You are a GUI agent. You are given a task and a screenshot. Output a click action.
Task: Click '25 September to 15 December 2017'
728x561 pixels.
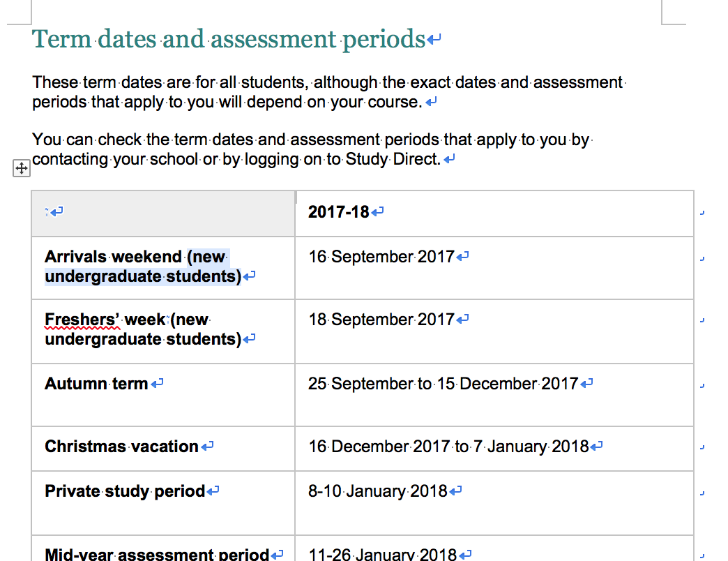point(443,384)
